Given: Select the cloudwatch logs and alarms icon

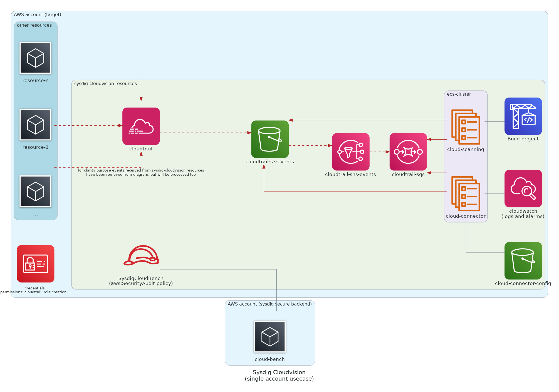Looking at the screenshot, I should click(523, 188).
